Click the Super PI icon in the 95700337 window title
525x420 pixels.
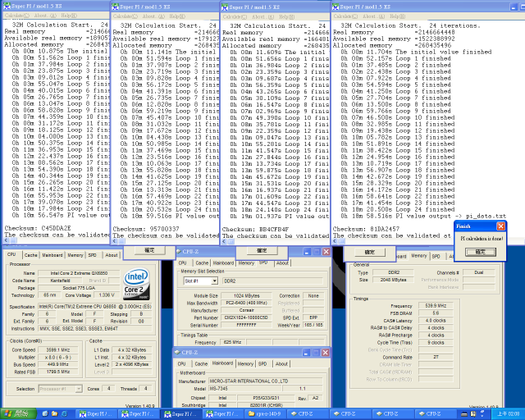click(116, 7)
